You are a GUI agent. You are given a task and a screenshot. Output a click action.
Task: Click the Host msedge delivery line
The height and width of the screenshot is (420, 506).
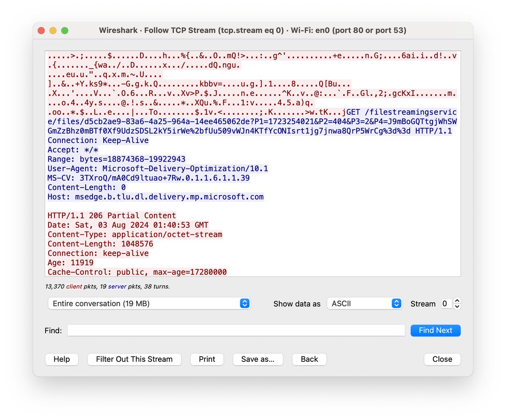point(156,197)
